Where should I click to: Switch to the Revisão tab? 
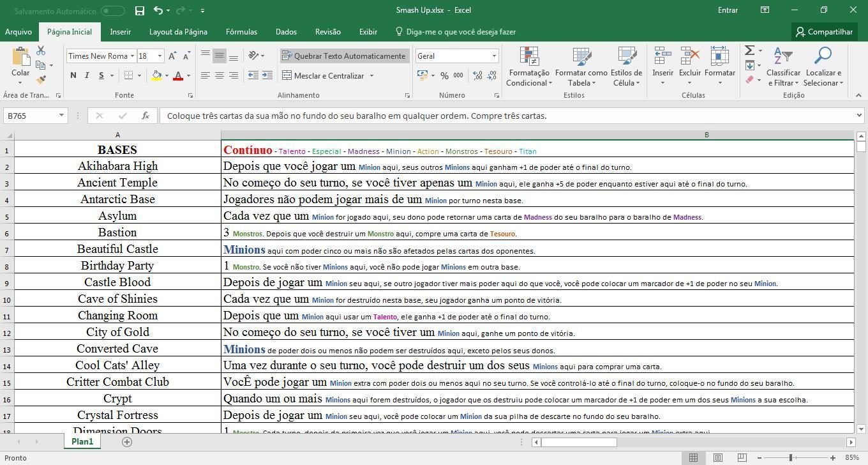[328, 31]
